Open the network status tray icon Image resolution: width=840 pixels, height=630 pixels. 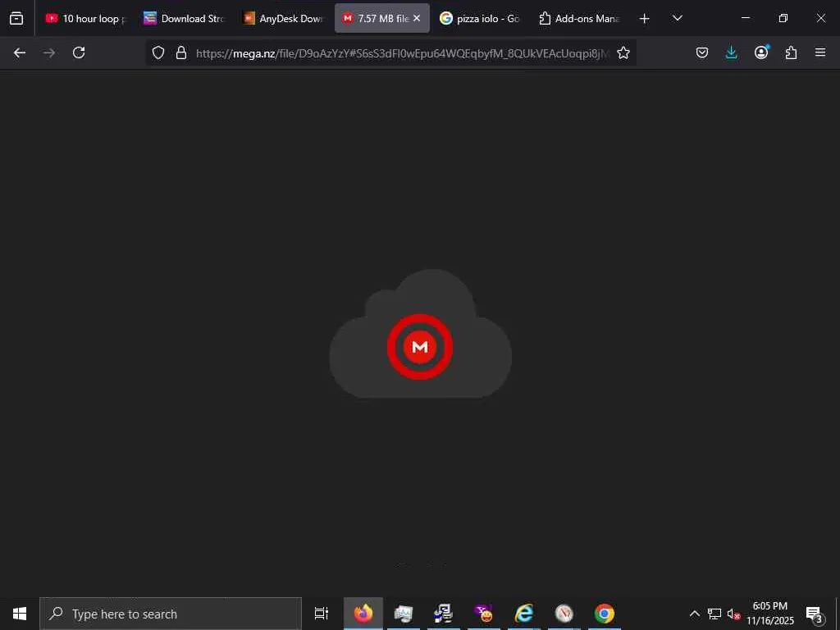point(714,614)
